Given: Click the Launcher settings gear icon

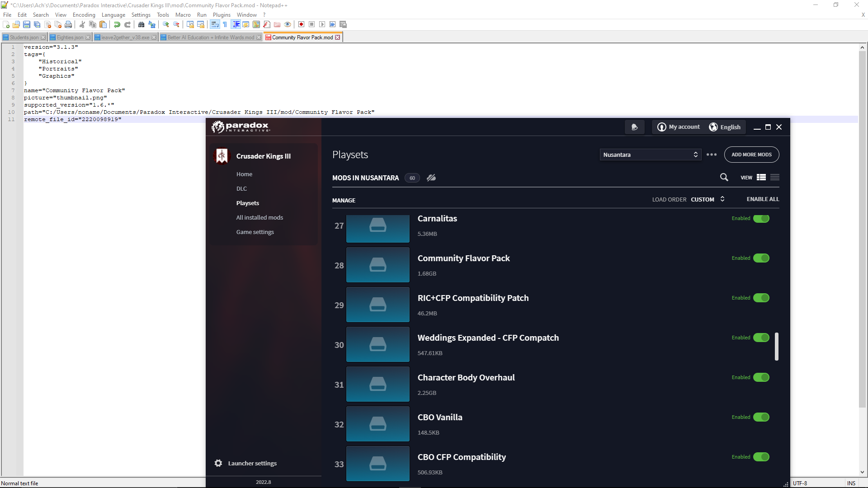Looking at the screenshot, I should [x=217, y=463].
